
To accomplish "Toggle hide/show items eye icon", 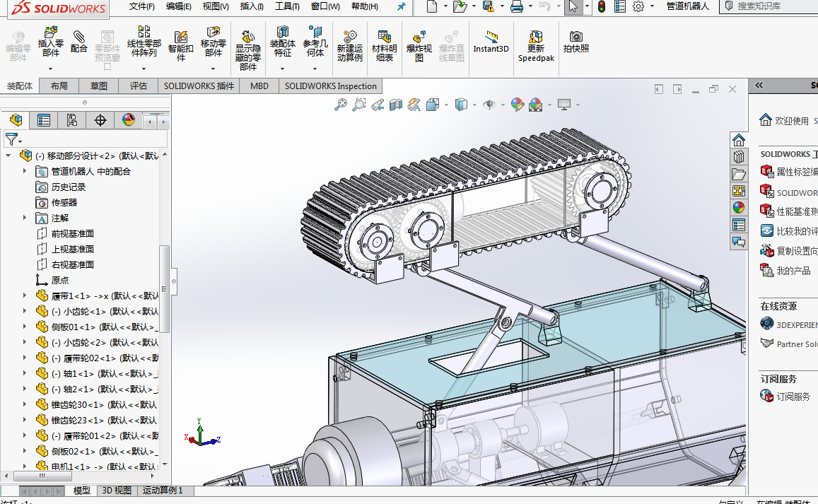I will pos(489,105).
